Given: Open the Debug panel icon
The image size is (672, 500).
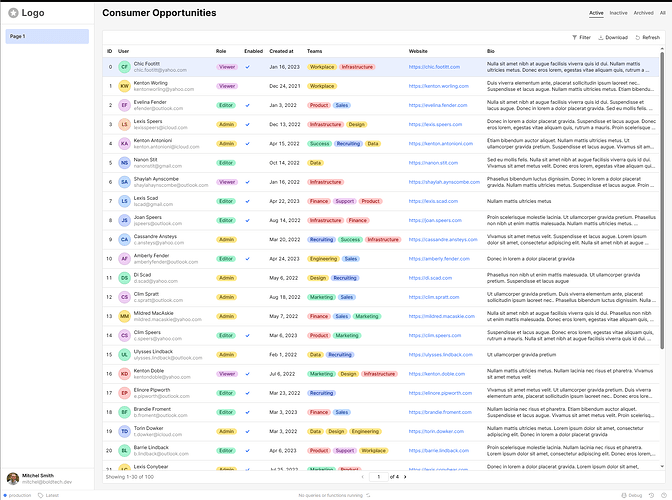Looking at the screenshot, I should [625, 495].
